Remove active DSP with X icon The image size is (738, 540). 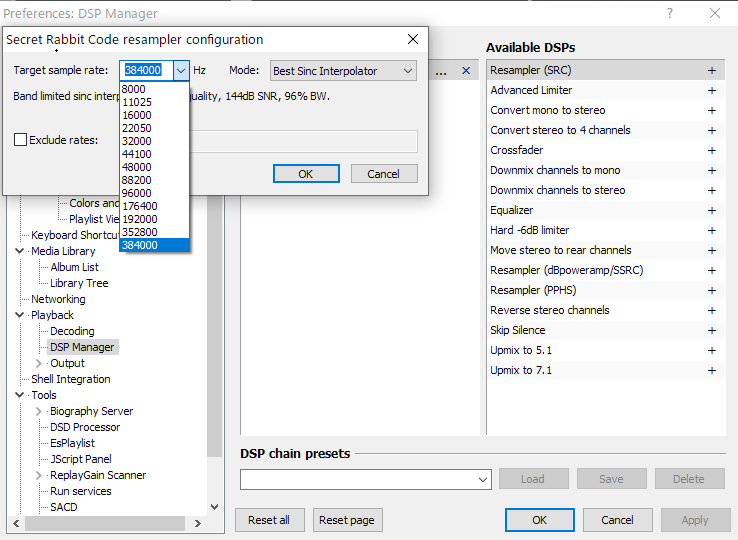pos(466,71)
